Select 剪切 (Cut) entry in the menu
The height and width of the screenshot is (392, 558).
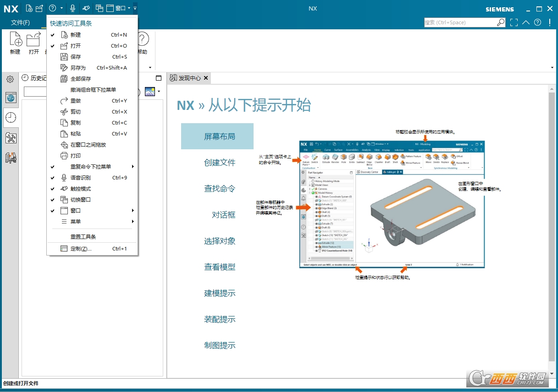[92, 112]
